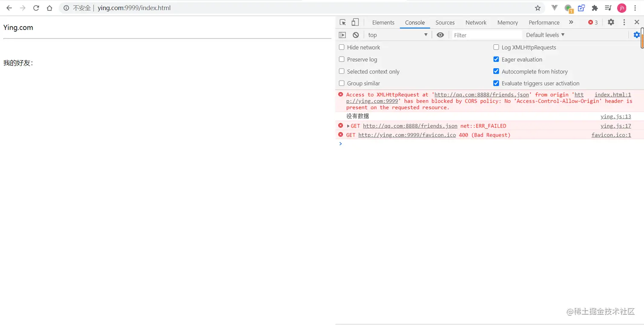The width and height of the screenshot is (644, 325).
Task: Create a live expression with eye icon
Action: point(440,35)
